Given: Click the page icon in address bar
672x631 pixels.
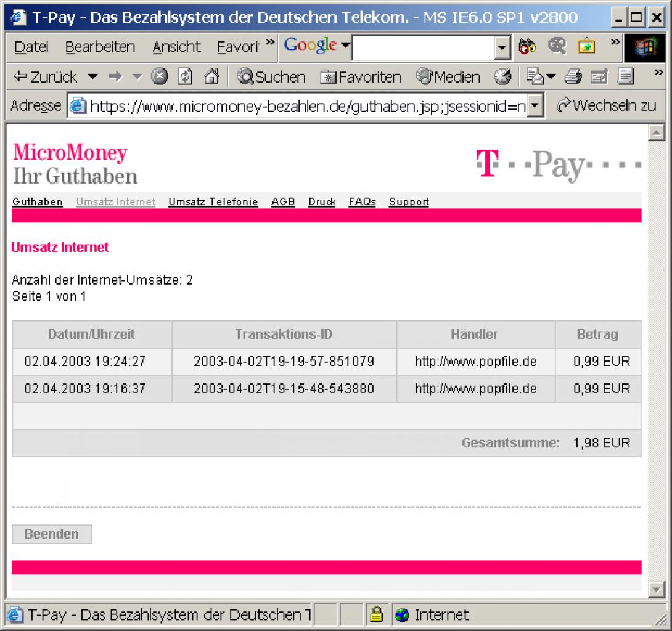Looking at the screenshot, I should (78, 105).
